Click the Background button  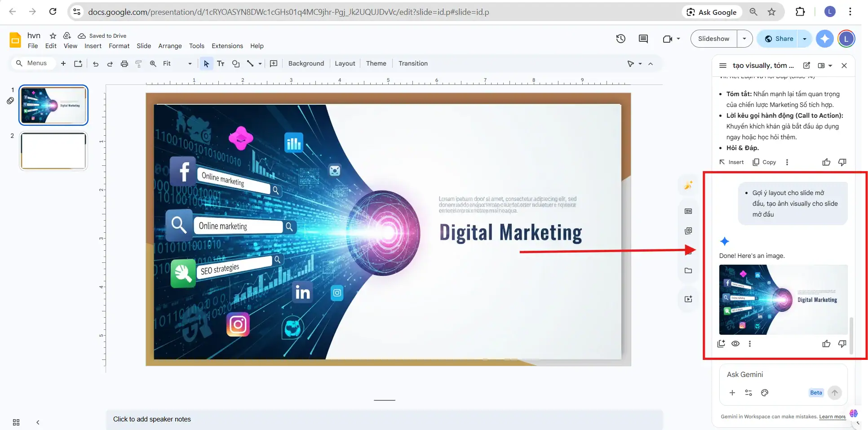pos(306,63)
